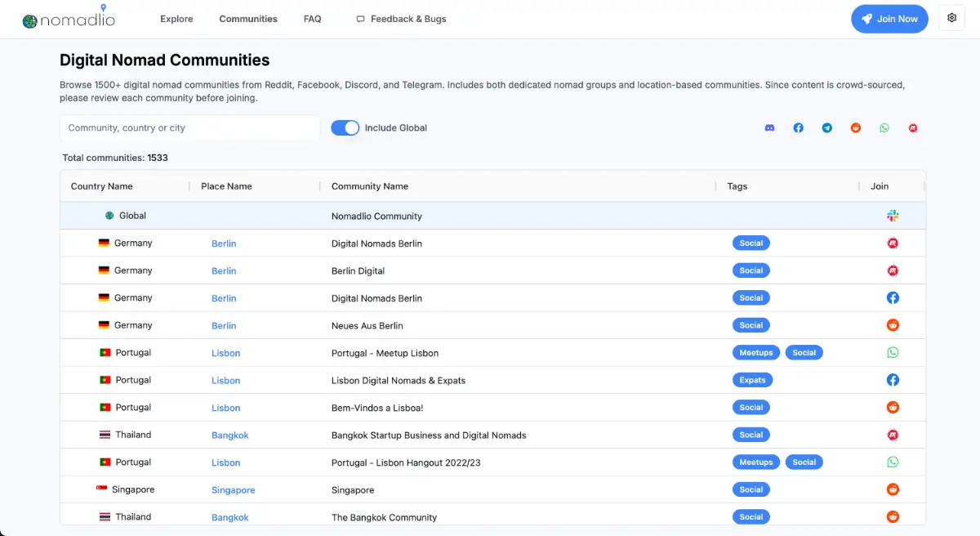Image resolution: width=980 pixels, height=536 pixels.
Task: Open Lisbon link in Portugal - Meetup Lisbon row
Action: [225, 354]
